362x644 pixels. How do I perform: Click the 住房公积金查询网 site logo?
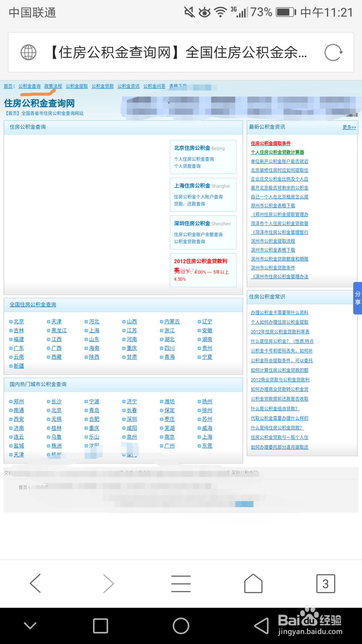click(39, 103)
